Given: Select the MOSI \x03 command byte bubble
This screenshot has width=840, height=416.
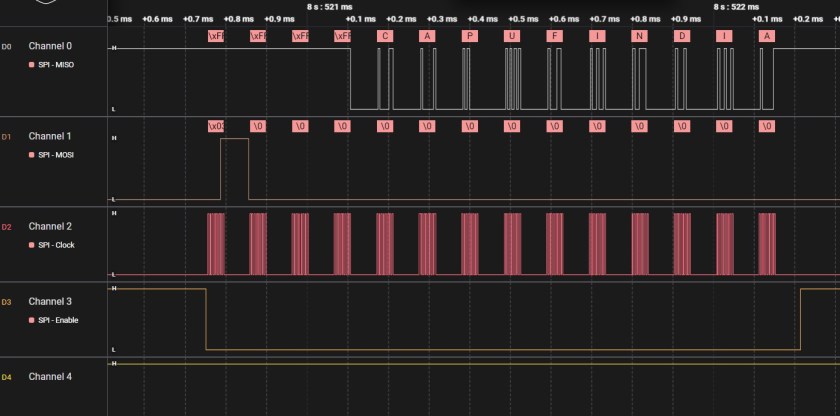Looking at the screenshot, I should coord(216,126).
